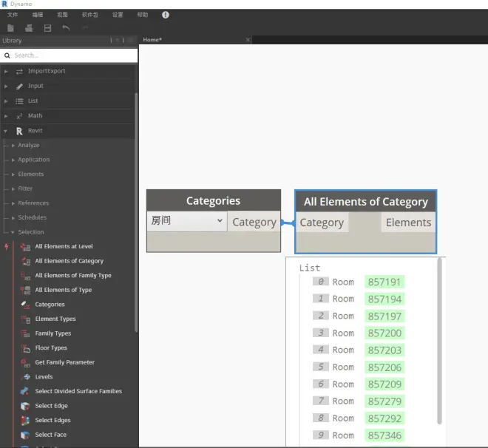Click the Levels node icon
Viewport: 488px width, 448px height.
(x=27, y=377)
